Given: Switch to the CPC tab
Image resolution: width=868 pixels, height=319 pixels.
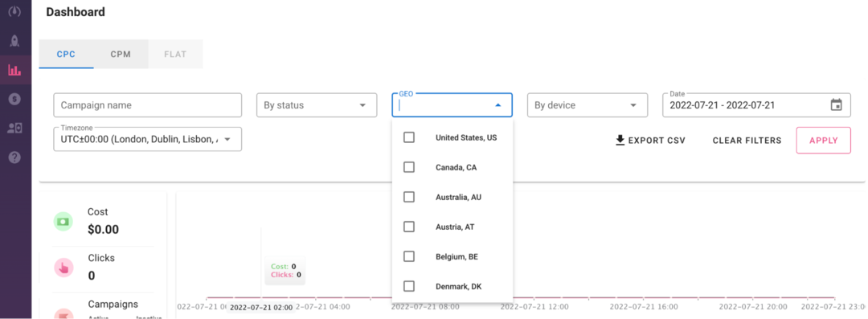Looking at the screenshot, I should (66, 55).
